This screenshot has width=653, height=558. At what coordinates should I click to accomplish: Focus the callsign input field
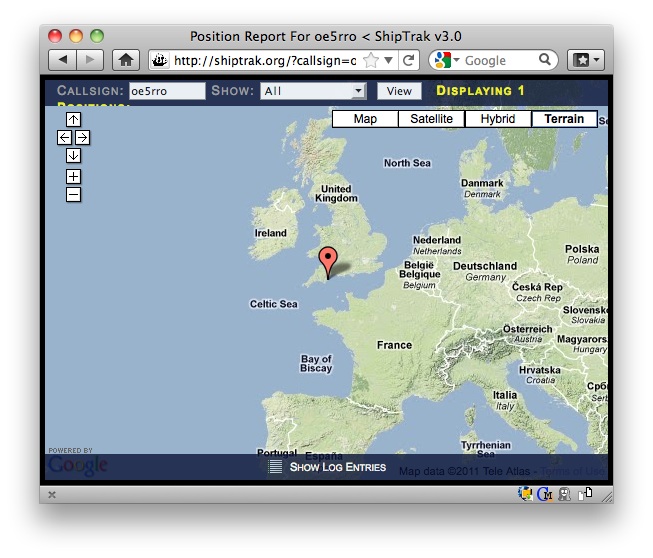pyautogui.click(x=167, y=91)
